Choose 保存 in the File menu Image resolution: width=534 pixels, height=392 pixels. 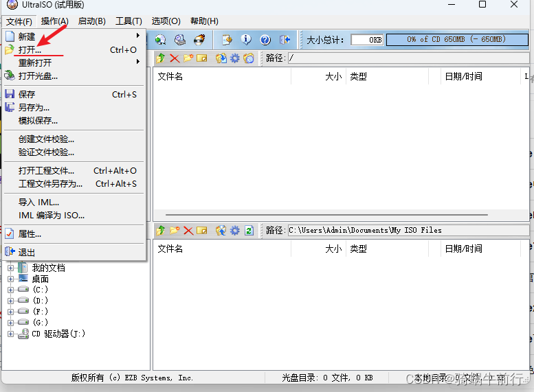[x=74, y=95]
